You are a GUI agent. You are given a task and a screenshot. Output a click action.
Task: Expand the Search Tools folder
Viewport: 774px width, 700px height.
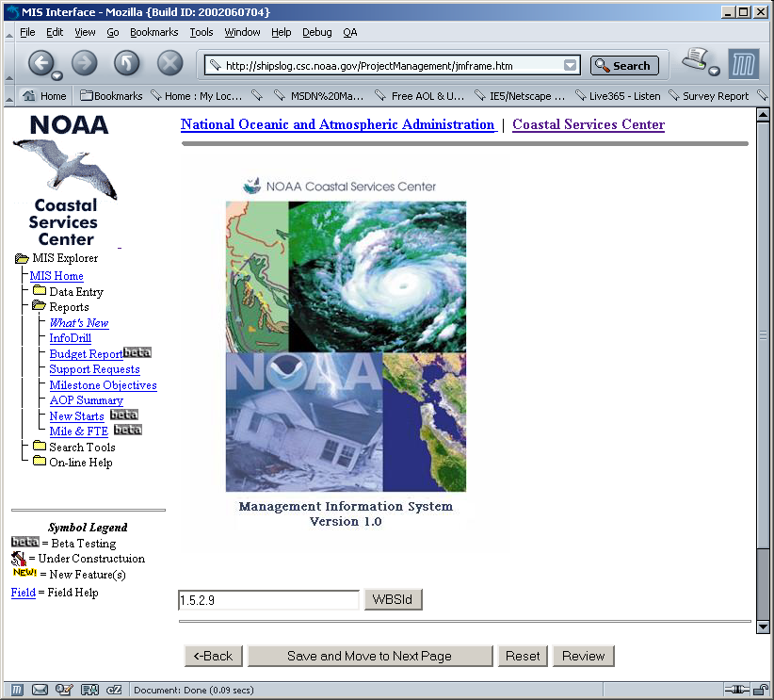point(40,446)
